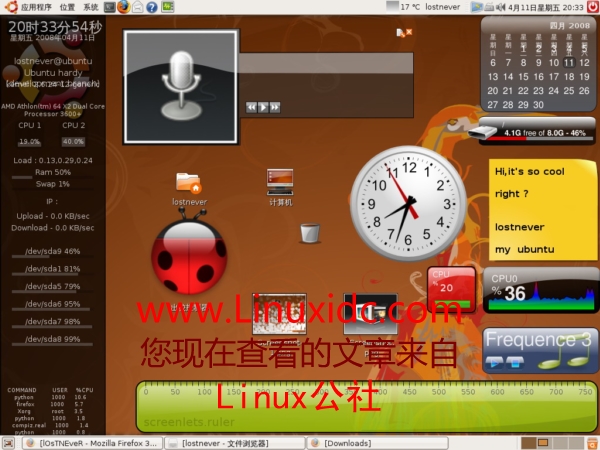This screenshot has height=450, width=600.
Task: Open the 计算机 (Computer) desktop icon
Action: point(280,183)
